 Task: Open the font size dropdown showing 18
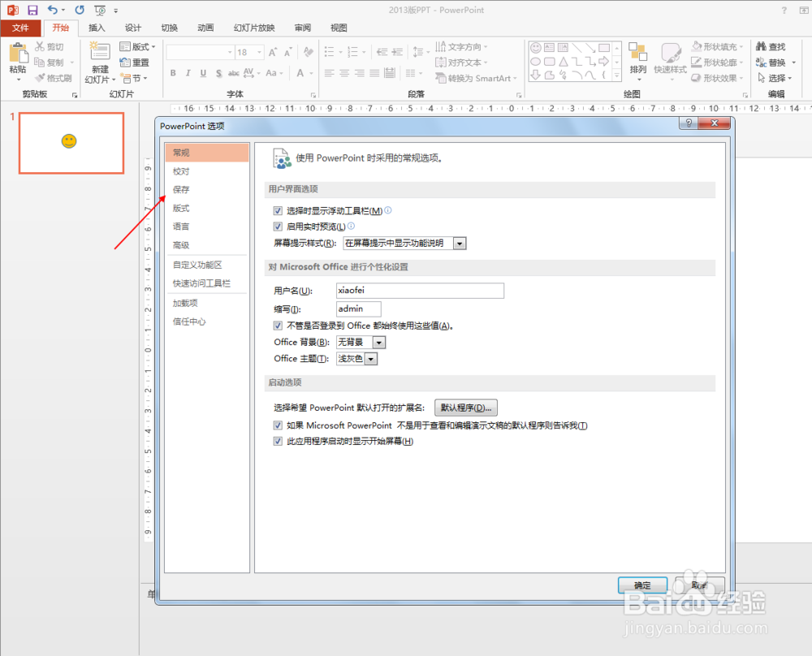pos(260,52)
